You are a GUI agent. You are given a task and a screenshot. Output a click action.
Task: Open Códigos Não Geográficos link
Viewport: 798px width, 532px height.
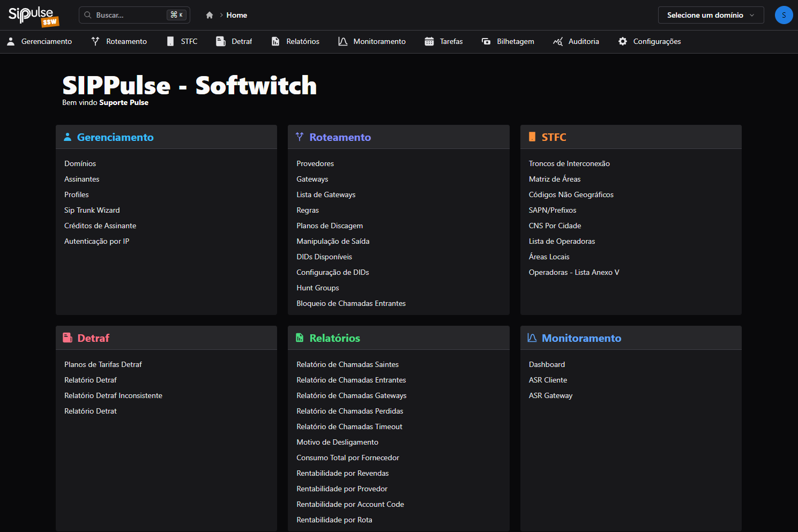[x=571, y=194]
